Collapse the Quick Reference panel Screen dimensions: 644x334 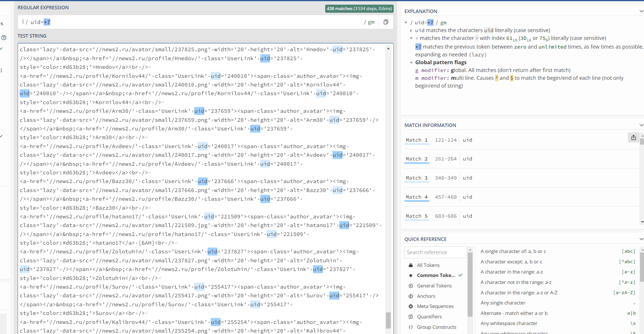coord(641,239)
